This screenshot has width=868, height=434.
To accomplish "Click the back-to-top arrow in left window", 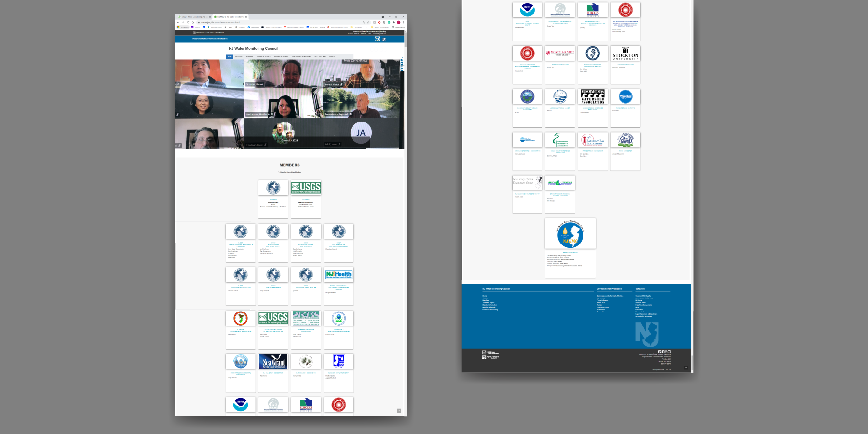I will 399,411.
